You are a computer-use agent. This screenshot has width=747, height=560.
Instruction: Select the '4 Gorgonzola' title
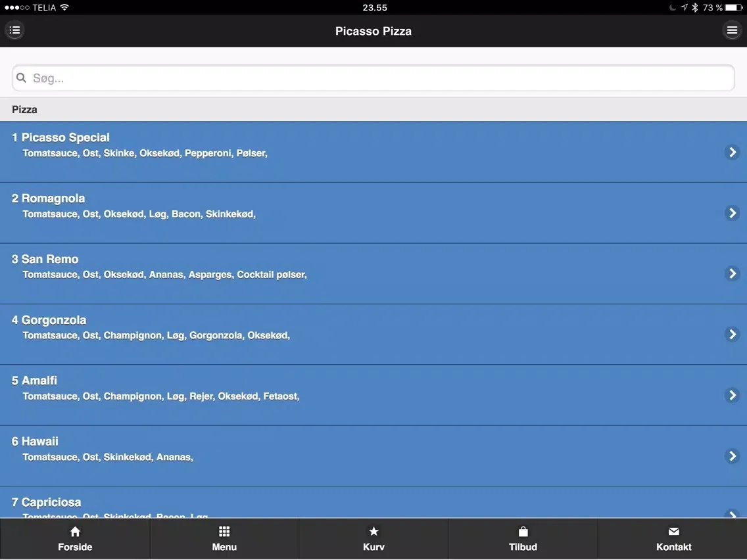pyautogui.click(x=49, y=320)
